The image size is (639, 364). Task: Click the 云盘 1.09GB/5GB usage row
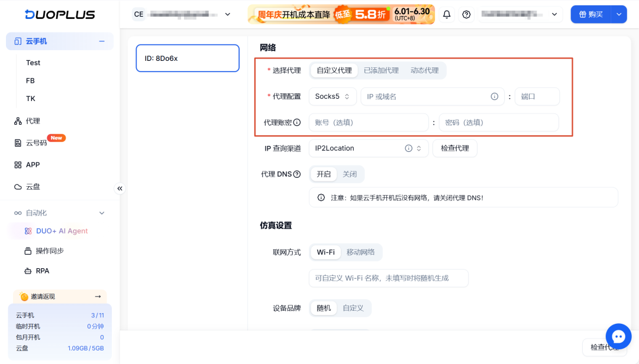pos(60,348)
